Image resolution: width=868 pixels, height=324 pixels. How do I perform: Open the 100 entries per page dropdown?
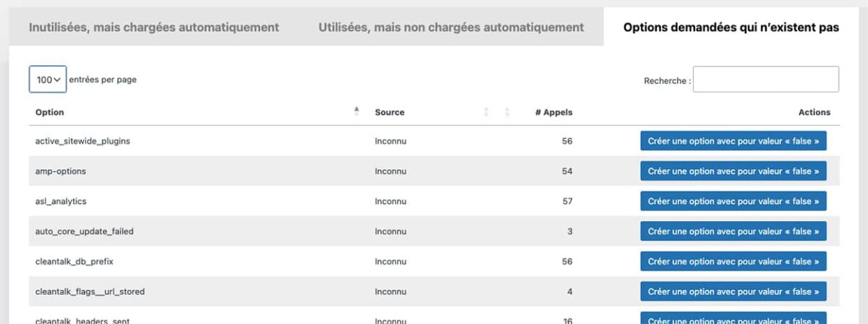[x=48, y=80]
